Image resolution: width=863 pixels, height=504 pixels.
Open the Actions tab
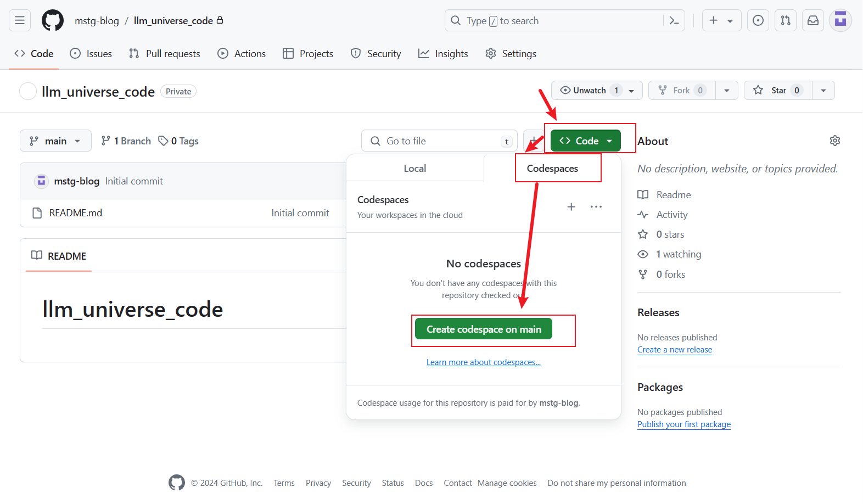point(242,54)
